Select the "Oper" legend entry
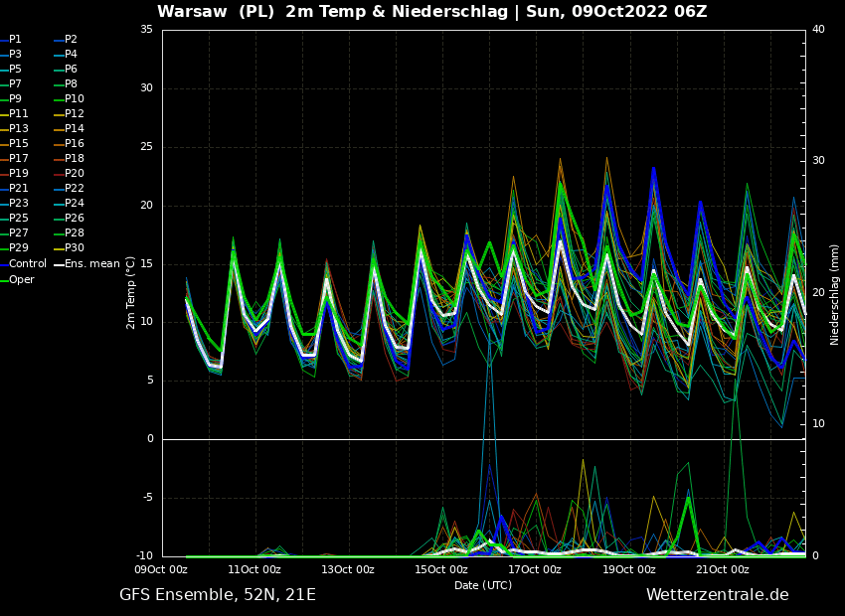The image size is (845, 616). (x=17, y=279)
